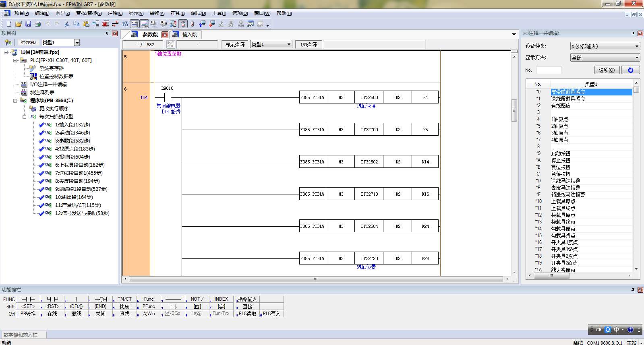Open 4:找原点段(183步) program block
The height and width of the screenshot is (345, 644).
(75, 149)
